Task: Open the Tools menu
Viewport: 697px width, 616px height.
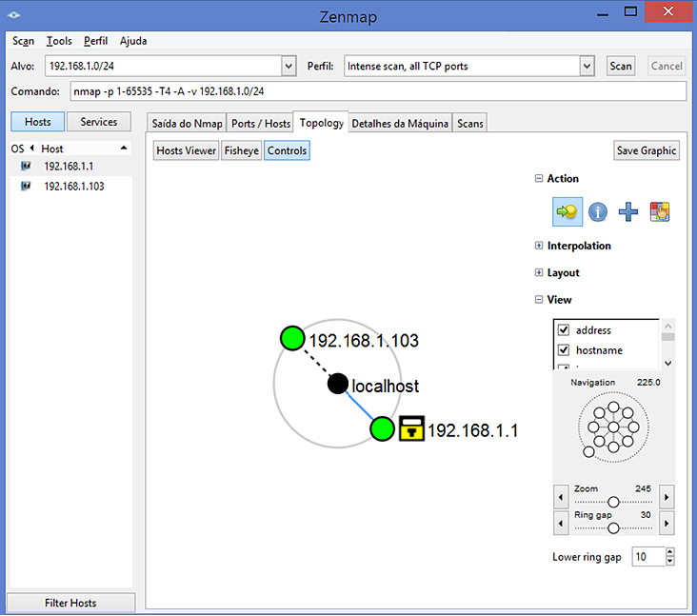Action: pyautogui.click(x=59, y=41)
